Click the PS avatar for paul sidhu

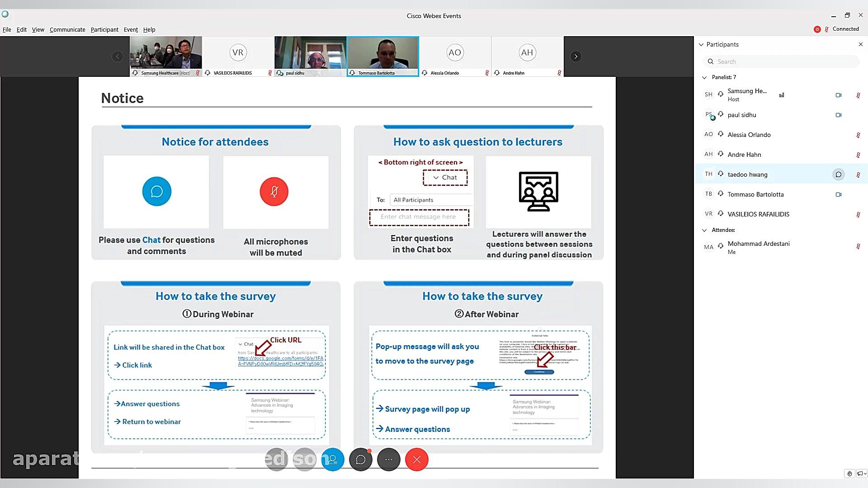708,115
